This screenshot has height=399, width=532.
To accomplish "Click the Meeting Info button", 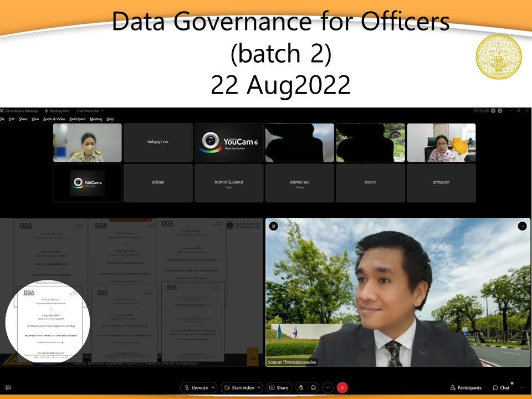I will [57, 111].
